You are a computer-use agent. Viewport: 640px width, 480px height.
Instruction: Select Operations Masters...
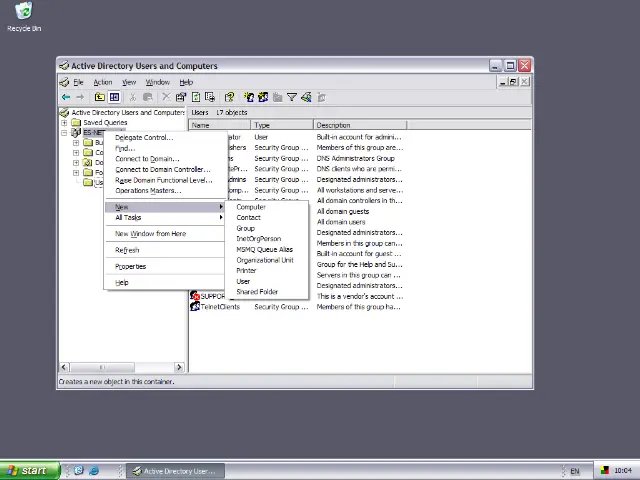pos(165,191)
